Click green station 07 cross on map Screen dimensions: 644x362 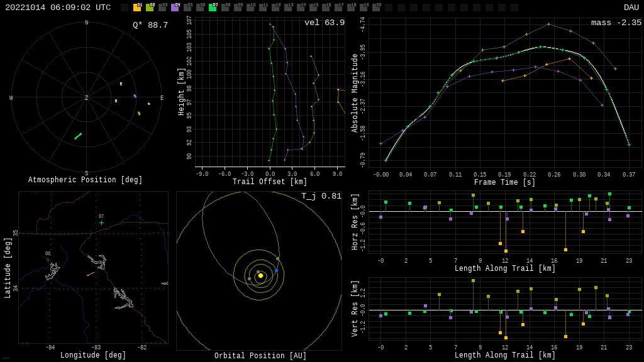[x=101, y=222]
